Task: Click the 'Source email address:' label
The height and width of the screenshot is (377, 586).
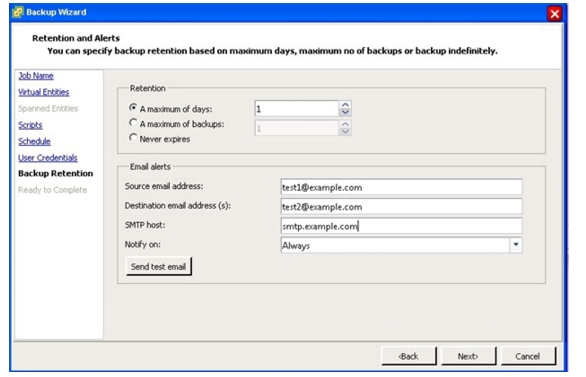Action: [x=164, y=186]
